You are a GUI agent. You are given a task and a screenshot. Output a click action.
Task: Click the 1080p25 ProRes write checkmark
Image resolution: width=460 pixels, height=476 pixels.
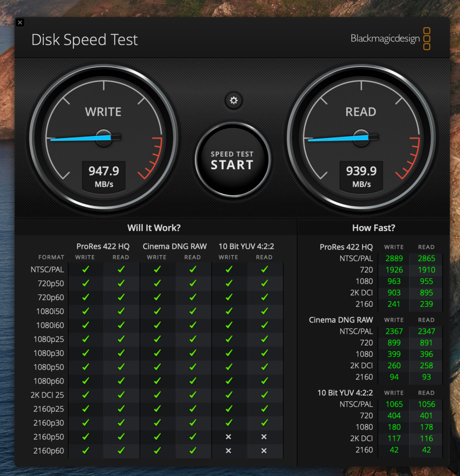tap(86, 339)
